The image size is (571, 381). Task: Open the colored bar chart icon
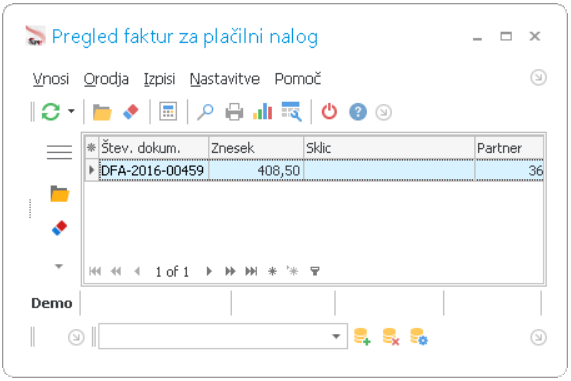(263, 111)
